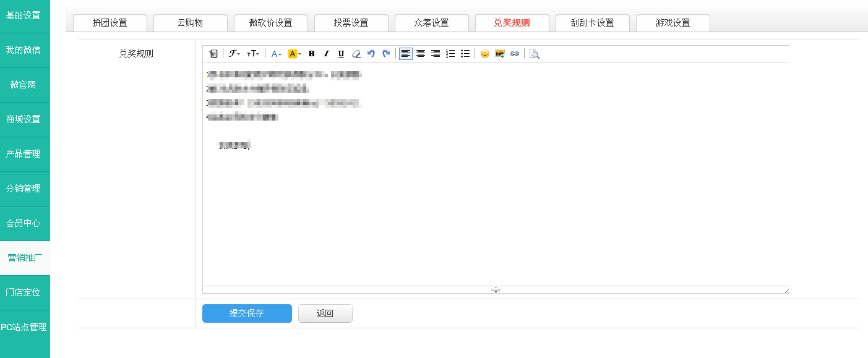Open 商城设置 in the sidebar
This screenshot has width=868, height=358.
(24, 119)
